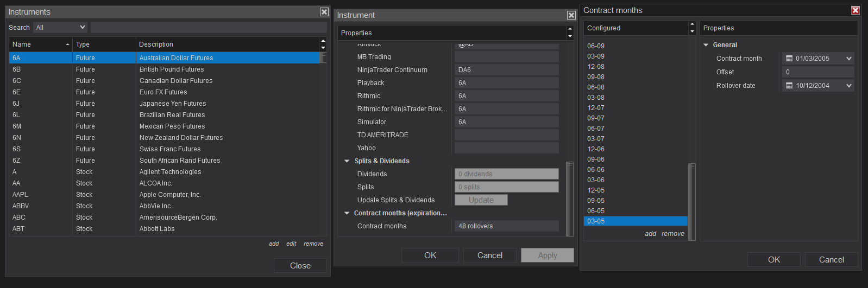868x288 pixels.
Task: Close the Instrument properties window
Action: pos(571,15)
